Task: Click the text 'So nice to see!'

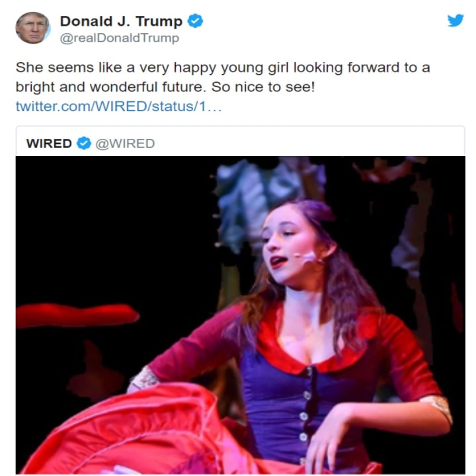Action: pos(263,87)
